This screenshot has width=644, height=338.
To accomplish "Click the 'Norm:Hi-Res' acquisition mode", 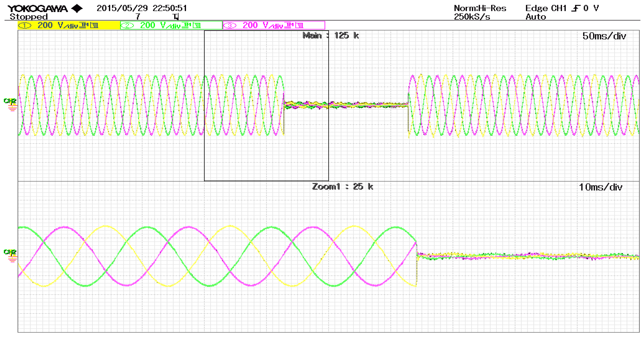I will [x=480, y=8].
